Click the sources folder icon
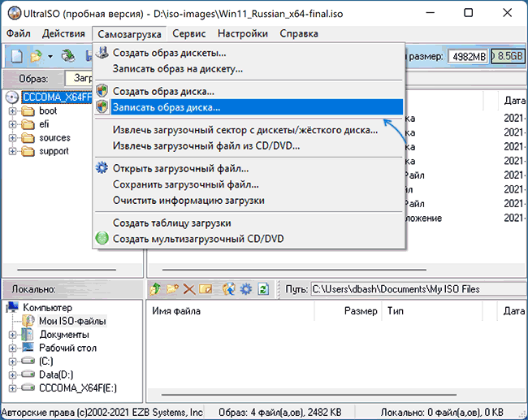The width and height of the screenshot is (528, 420). coord(28,138)
